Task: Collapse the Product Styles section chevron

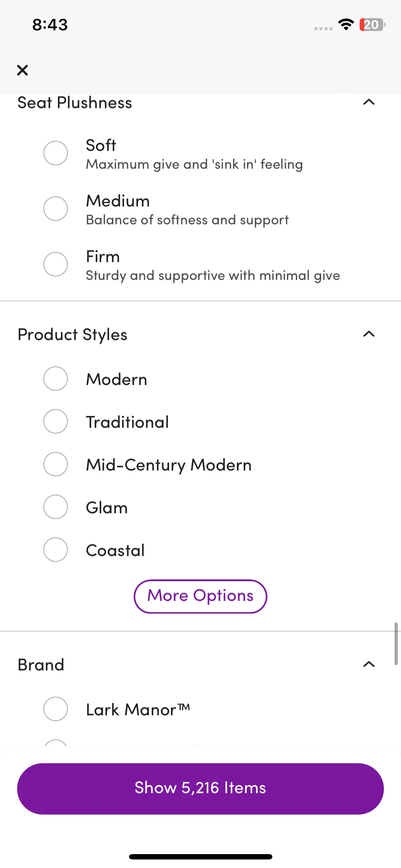Action: click(x=369, y=334)
